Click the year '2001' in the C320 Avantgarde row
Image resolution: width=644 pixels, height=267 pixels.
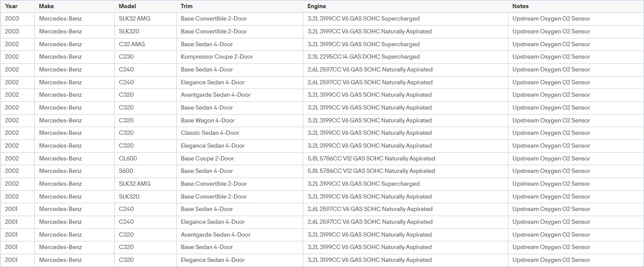tap(12, 234)
